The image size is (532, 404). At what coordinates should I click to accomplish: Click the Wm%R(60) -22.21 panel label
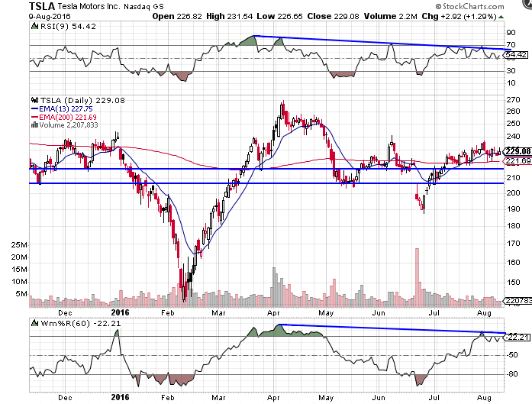pyautogui.click(x=80, y=323)
